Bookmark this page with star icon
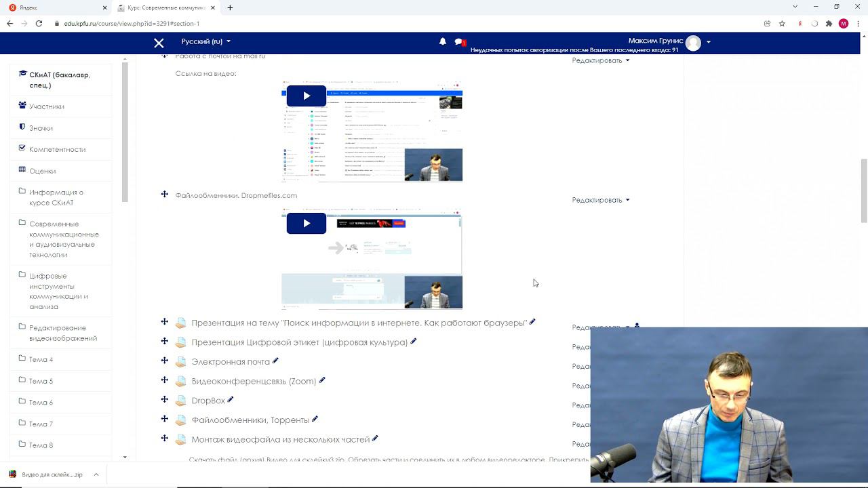This screenshot has width=868, height=488. point(782,23)
